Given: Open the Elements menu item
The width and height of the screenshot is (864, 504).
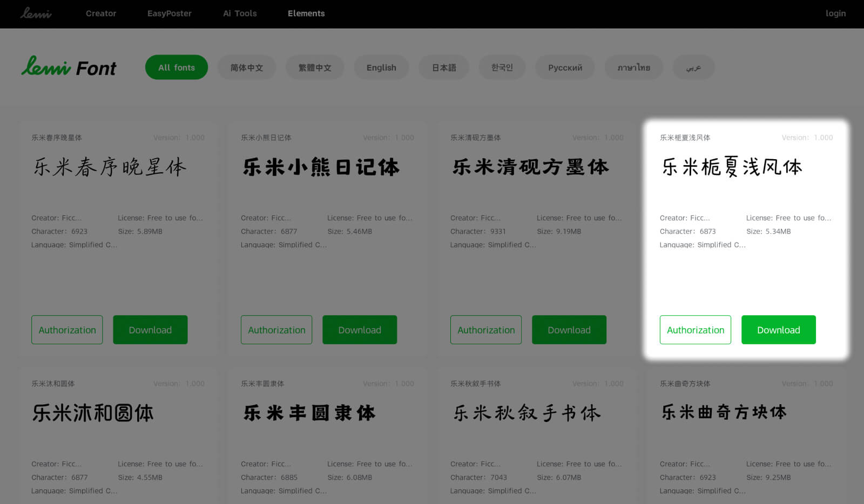Looking at the screenshot, I should pyautogui.click(x=306, y=13).
